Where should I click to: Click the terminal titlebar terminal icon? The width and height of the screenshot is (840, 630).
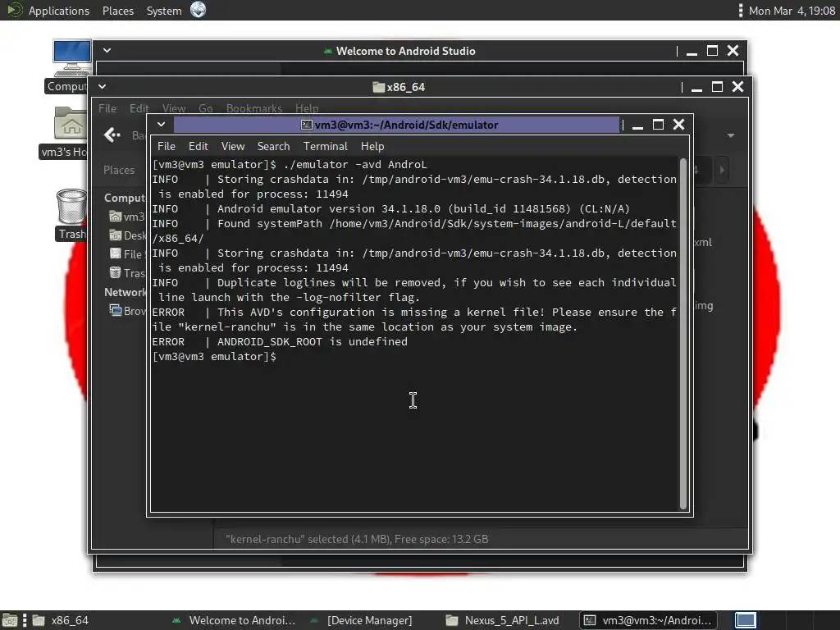pyautogui.click(x=307, y=125)
